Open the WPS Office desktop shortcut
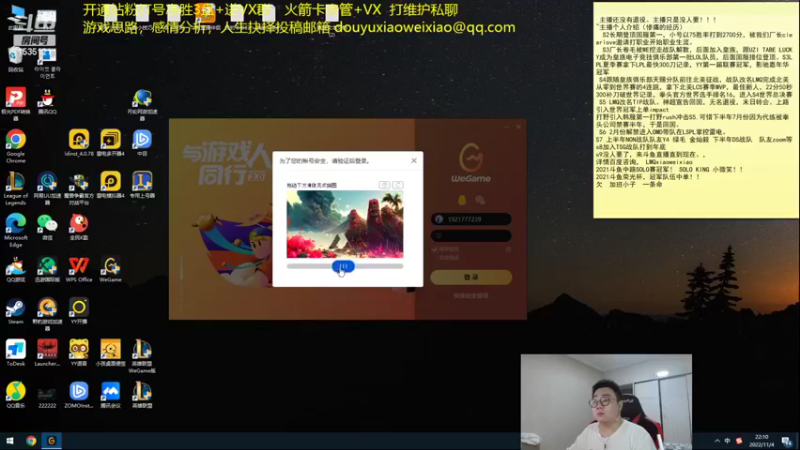Screen dimensions: 800x450 (x=79, y=269)
